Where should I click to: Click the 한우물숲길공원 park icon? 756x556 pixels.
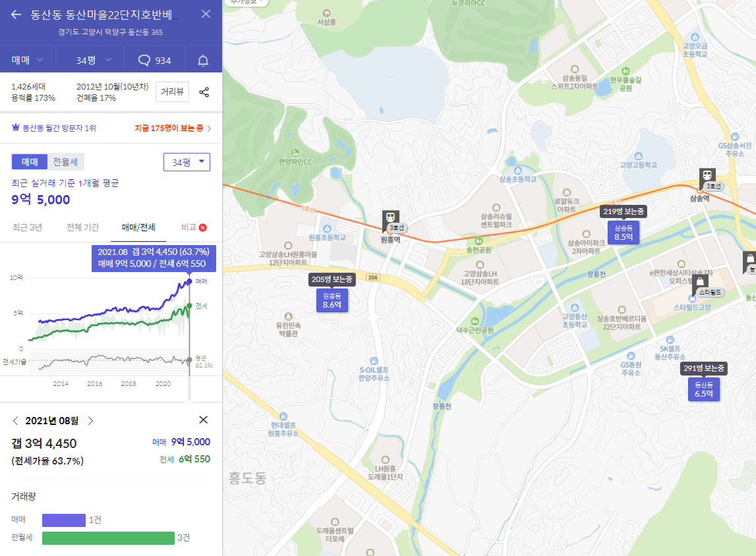click(625, 71)
